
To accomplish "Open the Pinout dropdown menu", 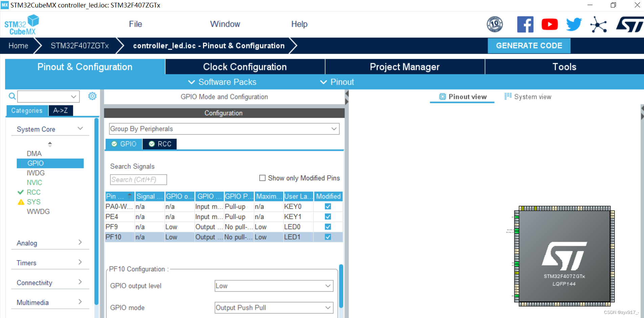I will point(337,82).
